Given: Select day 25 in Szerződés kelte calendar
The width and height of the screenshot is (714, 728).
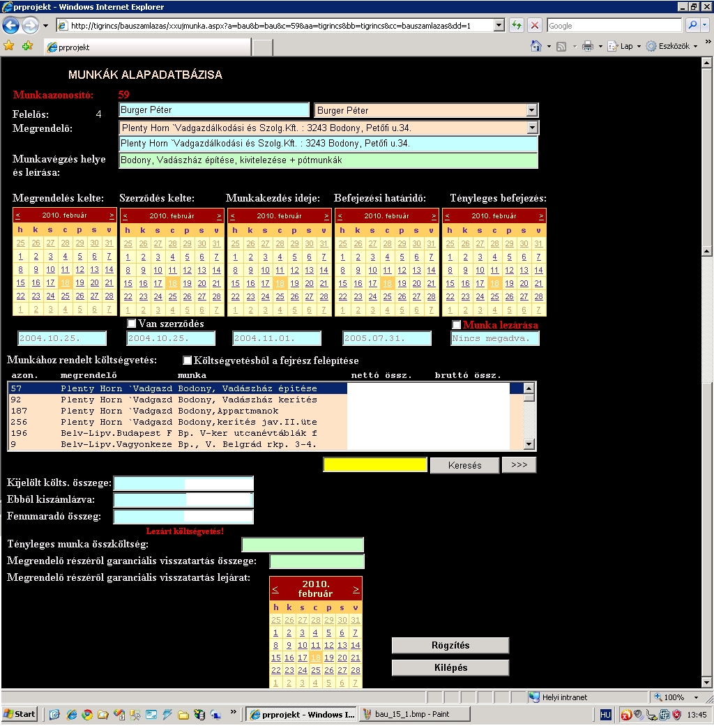Looking at the screenshot, I should coord(173,296).
